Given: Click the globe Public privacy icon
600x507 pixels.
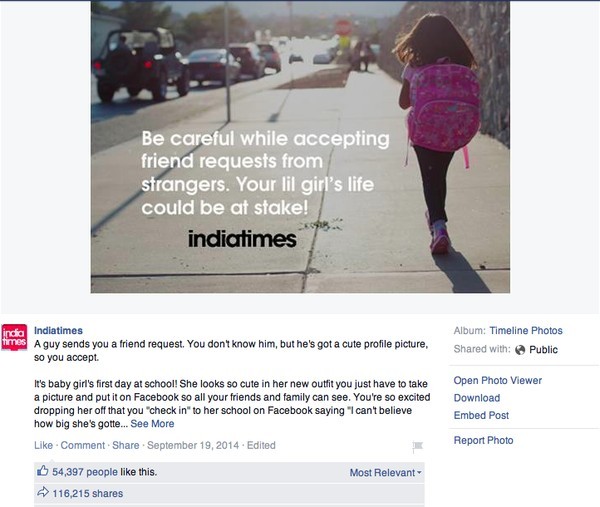Looking at the screenshot, I should (520, 350).
